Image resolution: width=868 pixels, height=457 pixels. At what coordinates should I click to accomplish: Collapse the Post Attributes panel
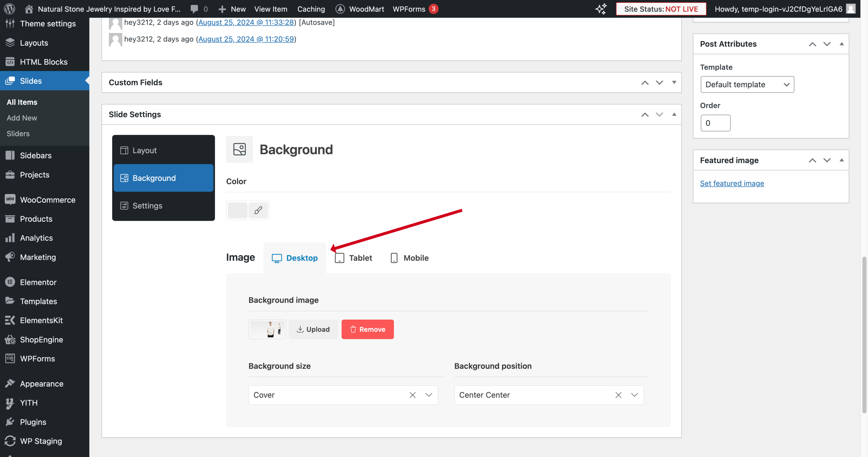(842, 44)
